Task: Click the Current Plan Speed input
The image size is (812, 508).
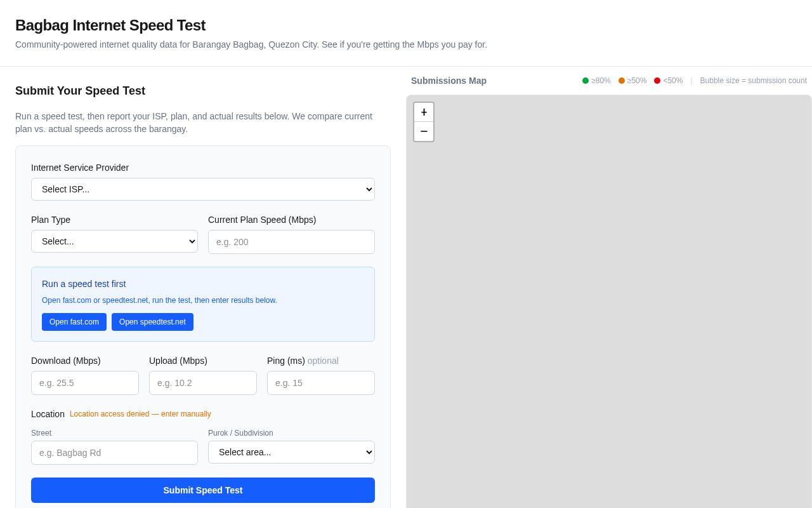Action: (291, 242)
